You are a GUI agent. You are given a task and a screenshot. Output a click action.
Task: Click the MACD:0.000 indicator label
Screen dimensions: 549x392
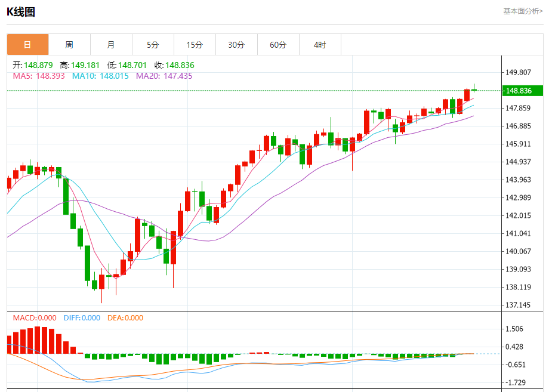(35, 318)
